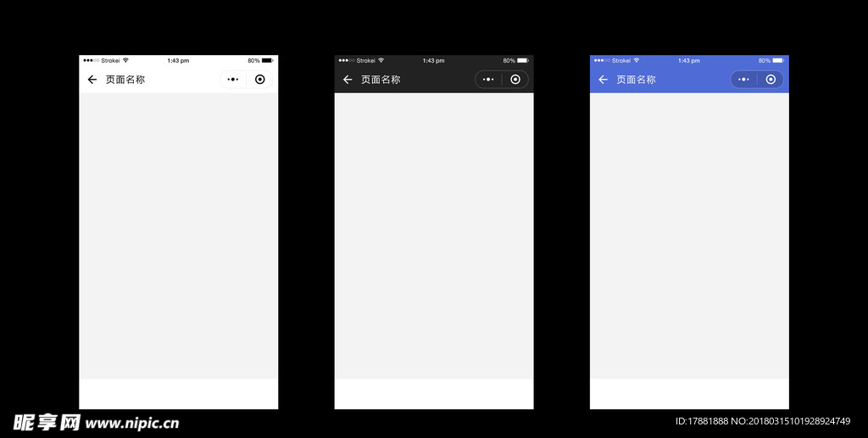Click page title 页面名称 in black header
868x438 pixels.
click(381, 80)
